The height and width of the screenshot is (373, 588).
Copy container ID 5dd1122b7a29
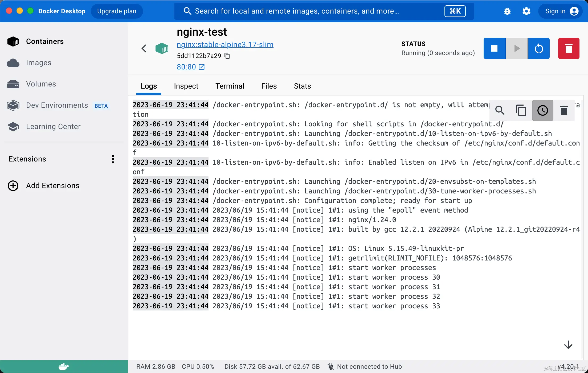click(227, 56)
